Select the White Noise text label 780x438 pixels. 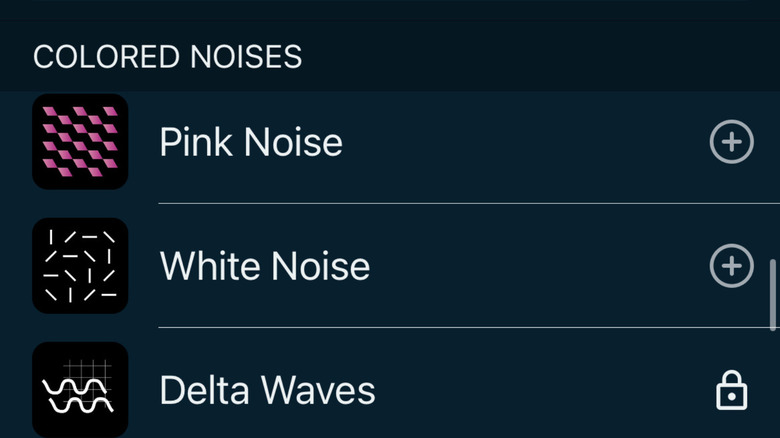pos(265,267)
